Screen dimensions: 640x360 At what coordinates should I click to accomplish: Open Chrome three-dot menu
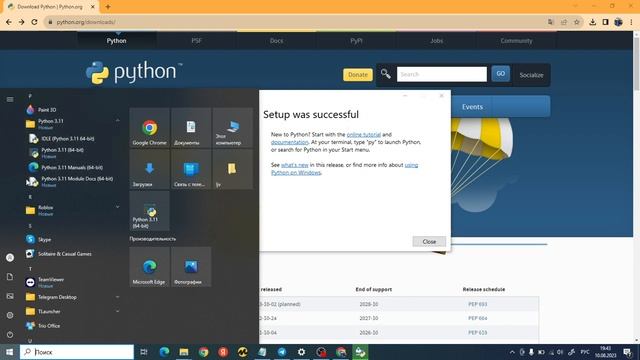coord(631,22)
